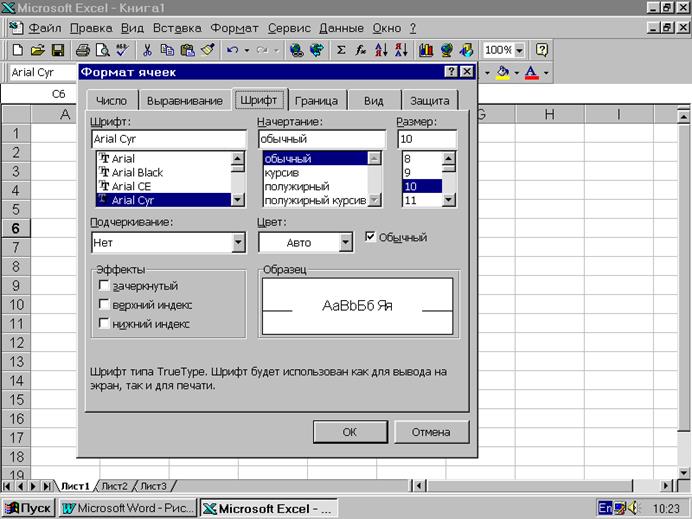Select курсив style in list

pos(315,172)
